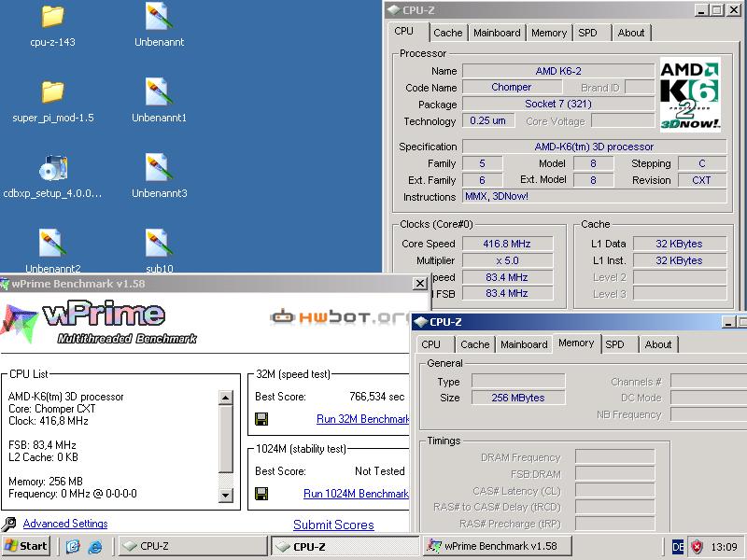Viewport: 747px width, 560px height.
Task: Open the Memory tab in upper CPU-Z
Action: (x=549, y=33)
